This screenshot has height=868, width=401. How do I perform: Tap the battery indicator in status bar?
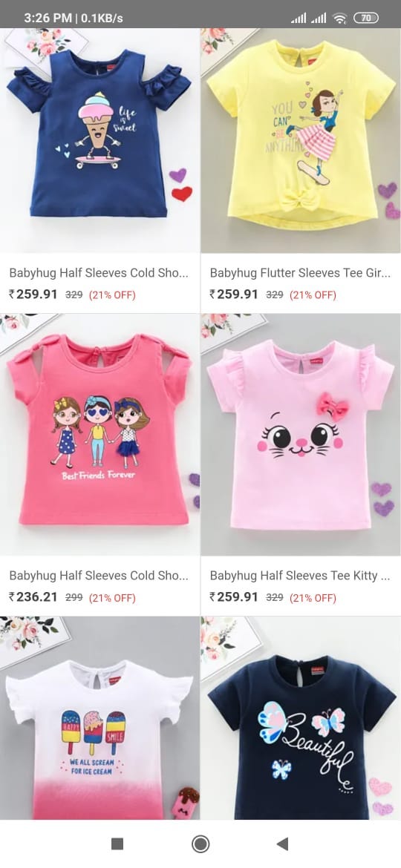365,18
